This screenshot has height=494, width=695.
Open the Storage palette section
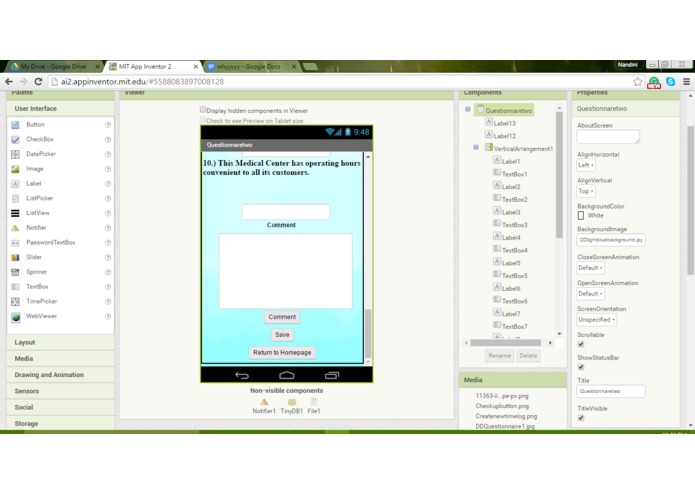(x=60, y=424)
